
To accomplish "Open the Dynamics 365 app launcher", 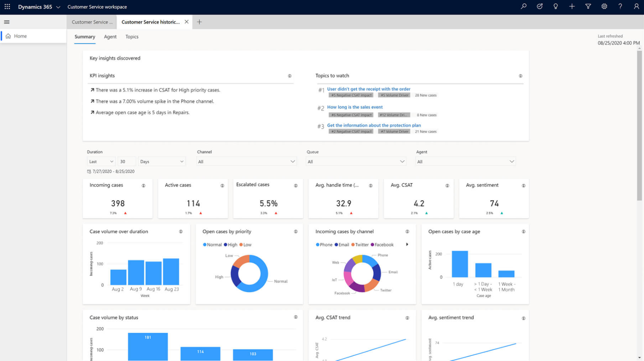I will (7, 6).
